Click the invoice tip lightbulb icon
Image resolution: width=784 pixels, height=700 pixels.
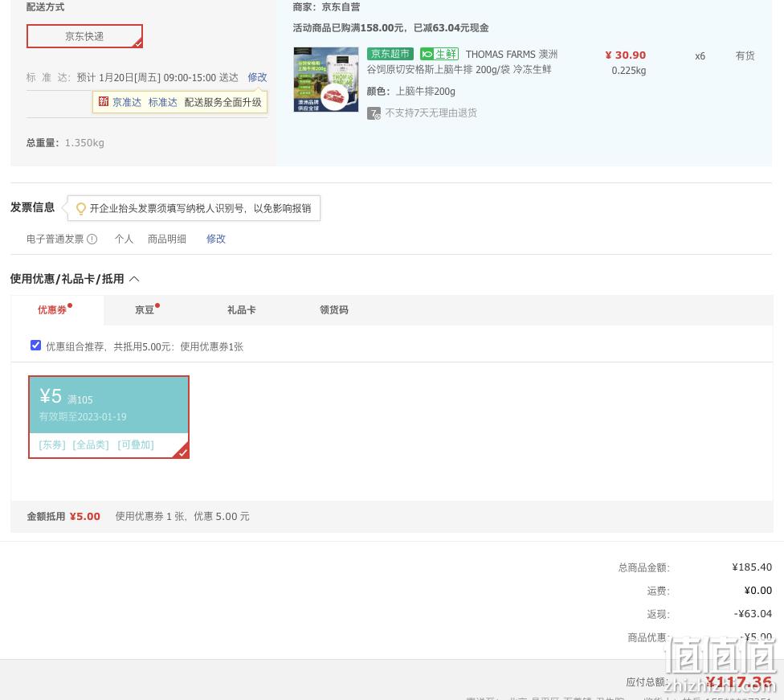(x=80, y=209)
